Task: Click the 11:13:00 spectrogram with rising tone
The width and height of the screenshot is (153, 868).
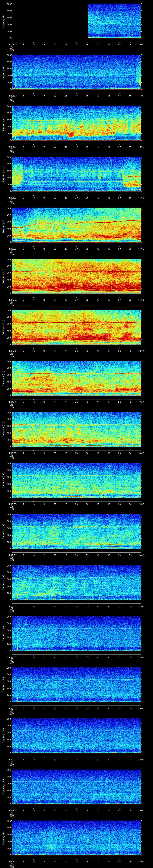Action: (x=77, y=225)
